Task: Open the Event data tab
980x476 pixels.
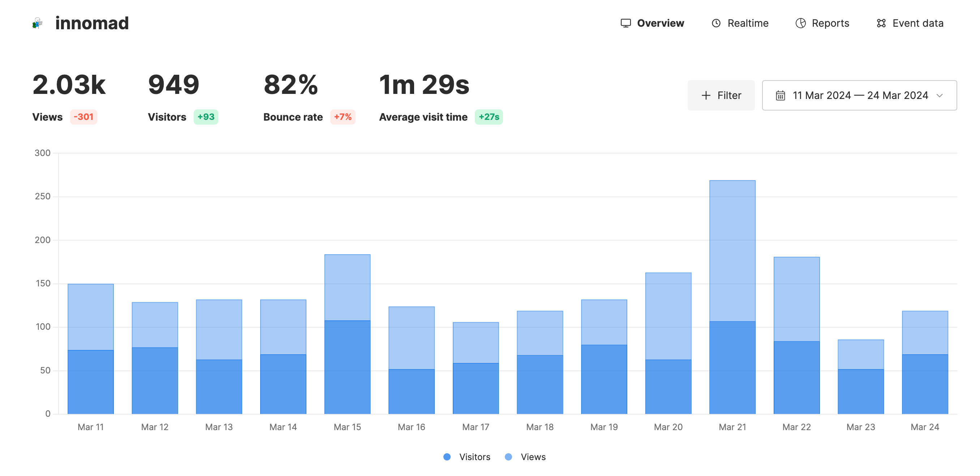Action: pos(910,23)
